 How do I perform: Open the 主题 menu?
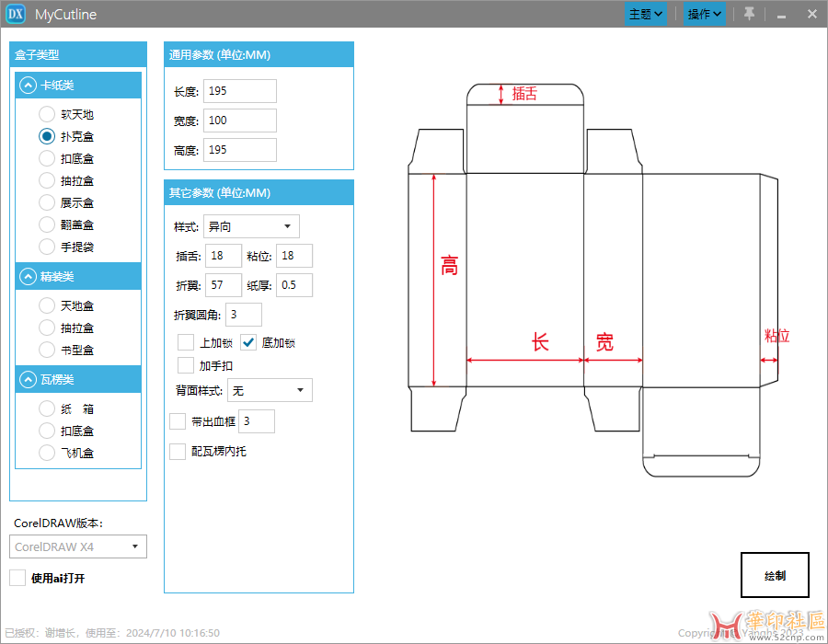pyautogui.click(x=646, y=14)
